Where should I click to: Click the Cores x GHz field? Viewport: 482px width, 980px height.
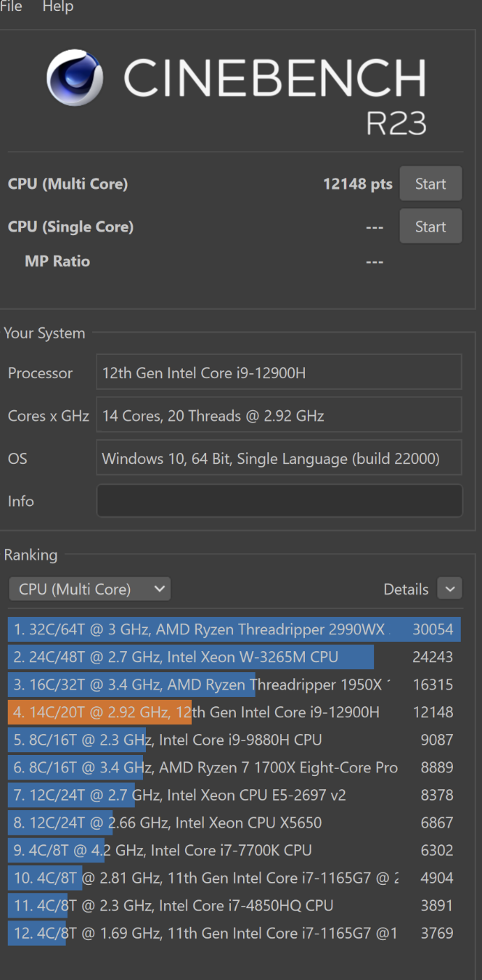pyautogui.click(x=279, y=415)
